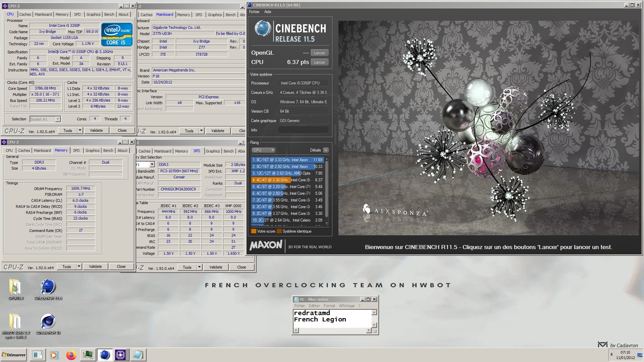This screenshot has height=362, width=644.
Task: Select the Mainboard tab in the Mainboard window
Action: point(165,15)
